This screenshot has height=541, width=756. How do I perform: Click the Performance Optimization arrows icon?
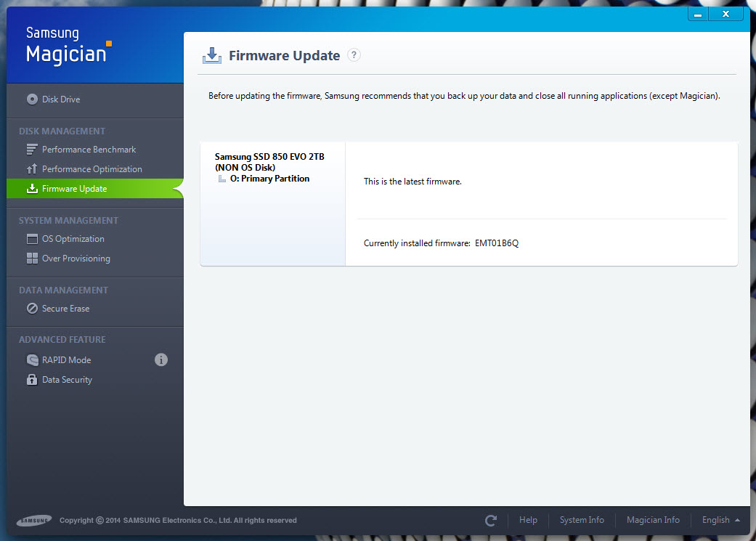(32, 168)
